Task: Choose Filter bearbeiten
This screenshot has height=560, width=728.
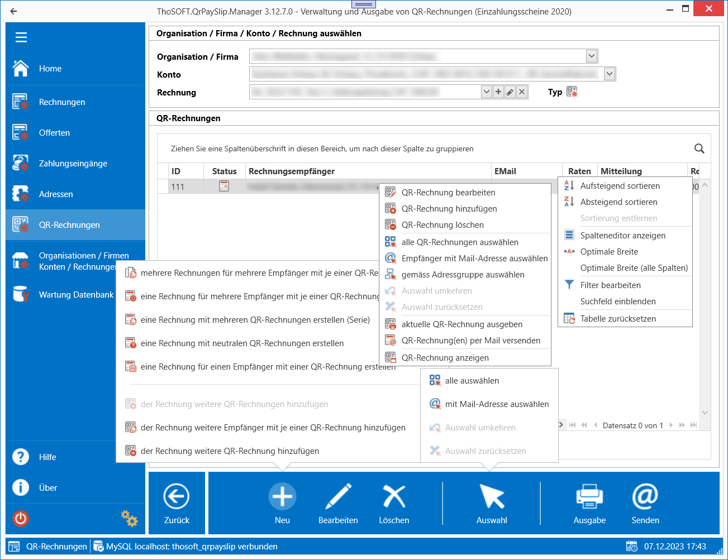Action: click(625, 285)
